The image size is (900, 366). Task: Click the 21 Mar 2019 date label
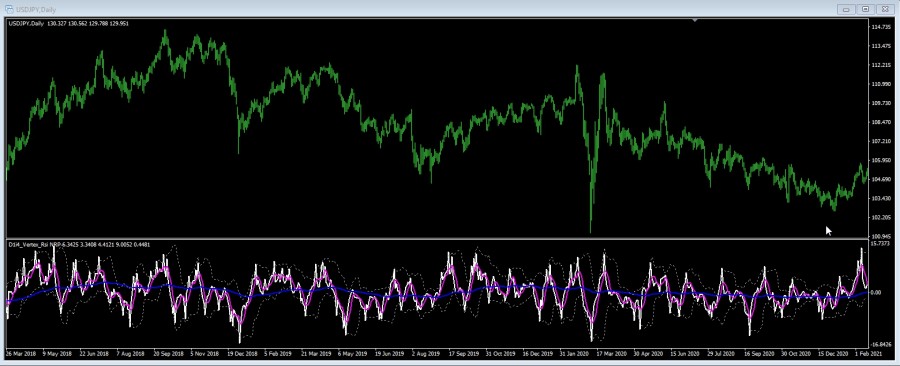316,354
